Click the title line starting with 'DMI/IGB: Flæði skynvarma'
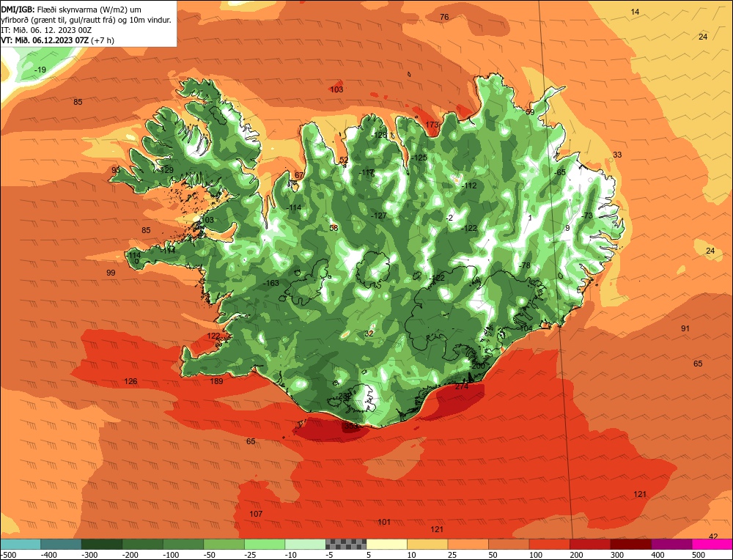 pos(71,10)
